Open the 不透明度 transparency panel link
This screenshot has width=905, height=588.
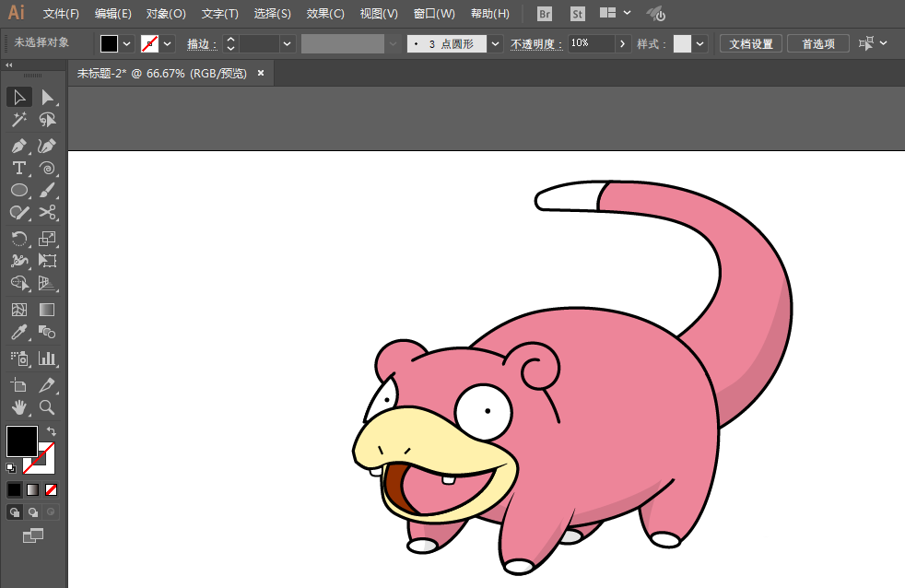[x=536, y=44]
